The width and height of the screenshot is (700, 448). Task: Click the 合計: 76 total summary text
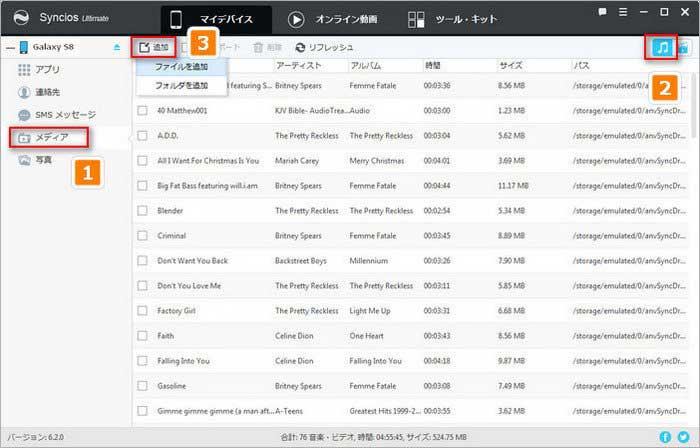pyautogui.click(x=374, y=437)
